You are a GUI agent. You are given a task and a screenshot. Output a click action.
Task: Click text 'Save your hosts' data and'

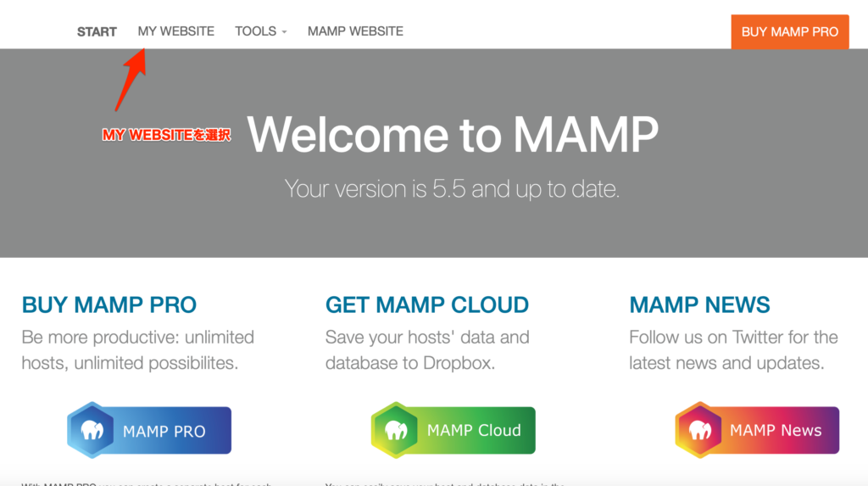point(427,337)
